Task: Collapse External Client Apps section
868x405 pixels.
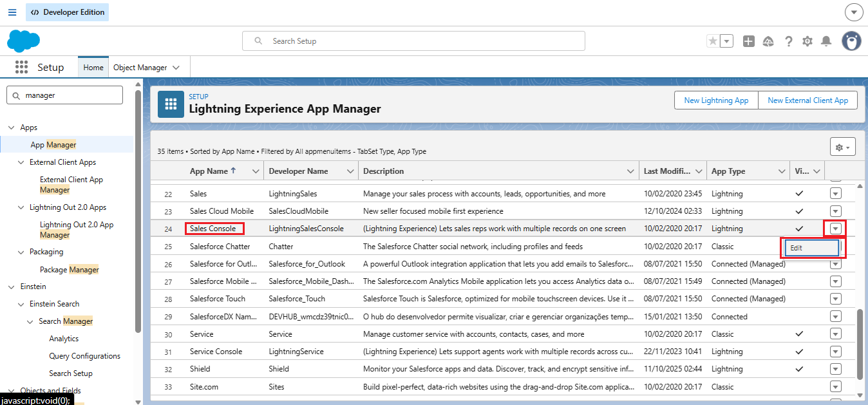Action: [21, 162]
